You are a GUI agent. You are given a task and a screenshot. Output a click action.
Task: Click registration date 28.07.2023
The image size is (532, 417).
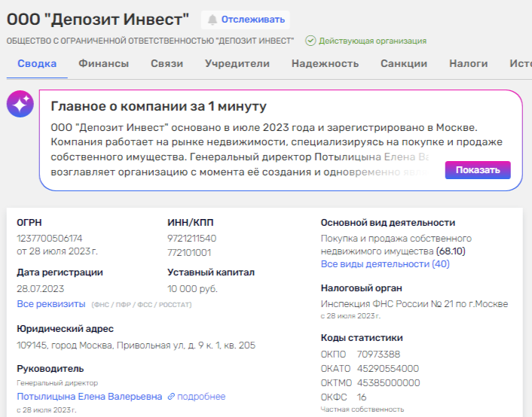[x=41, y=289]
